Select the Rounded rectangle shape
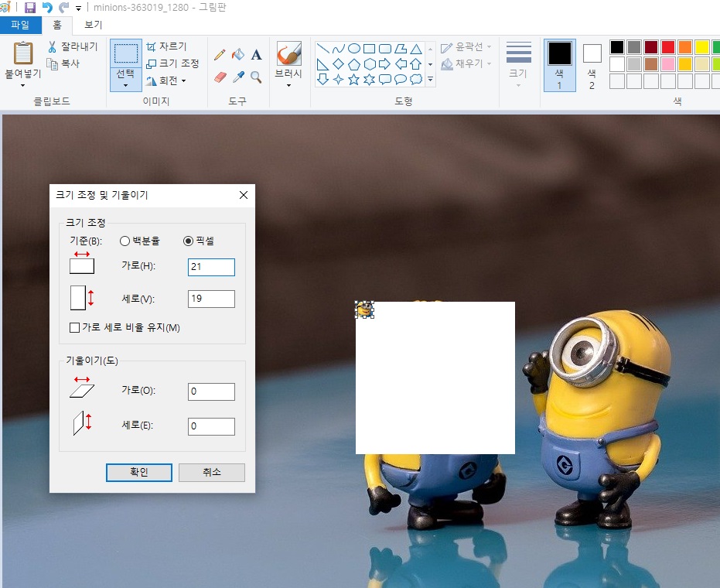 (385, 49)
